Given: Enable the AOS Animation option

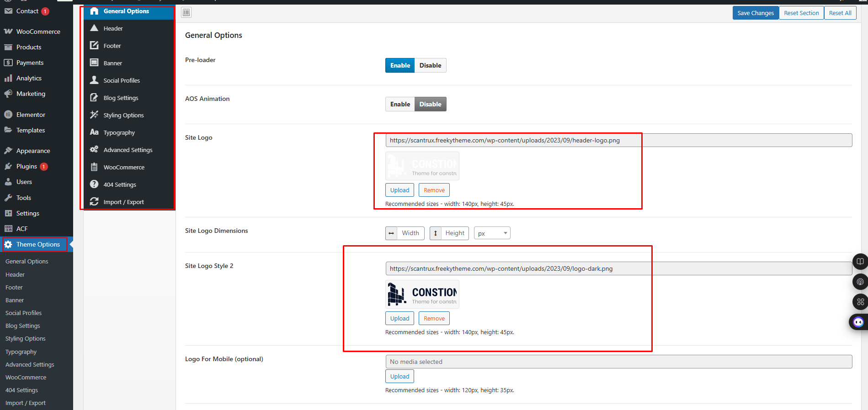Looking at the screenshot, I should [400, 104].
